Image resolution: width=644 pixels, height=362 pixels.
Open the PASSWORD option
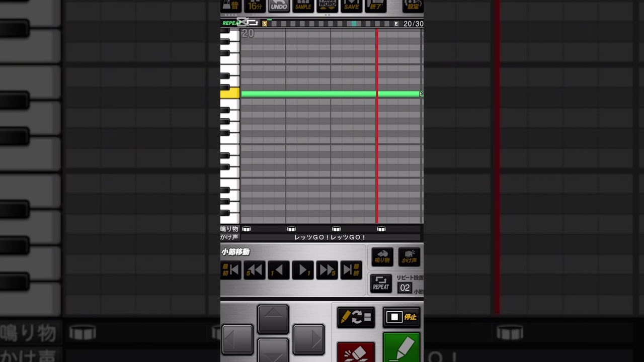point(328,6)
